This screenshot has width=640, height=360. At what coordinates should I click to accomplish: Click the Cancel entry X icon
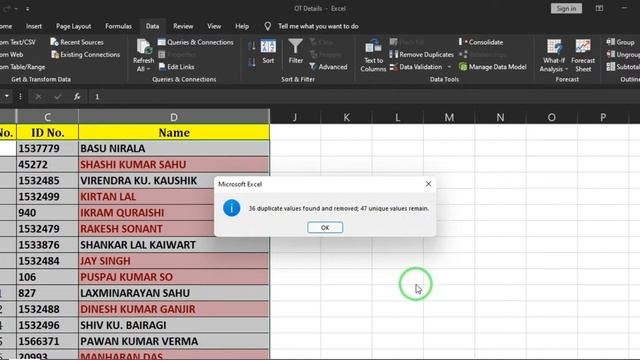[38, 97]
